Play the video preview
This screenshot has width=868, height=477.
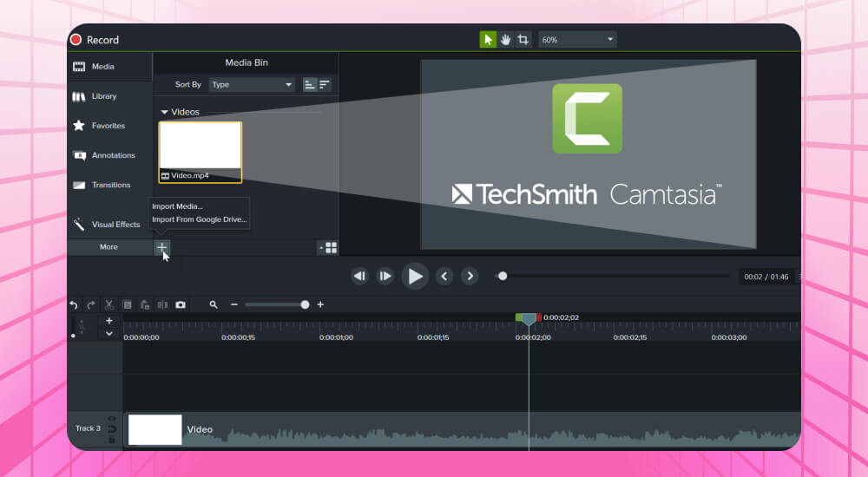[x=415, y=276]
